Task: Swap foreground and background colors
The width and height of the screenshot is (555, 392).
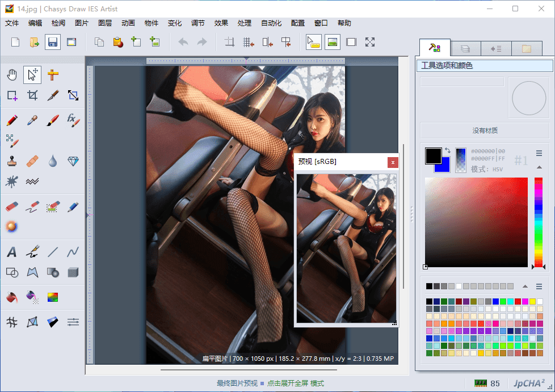Action: [x=447, y=149]
